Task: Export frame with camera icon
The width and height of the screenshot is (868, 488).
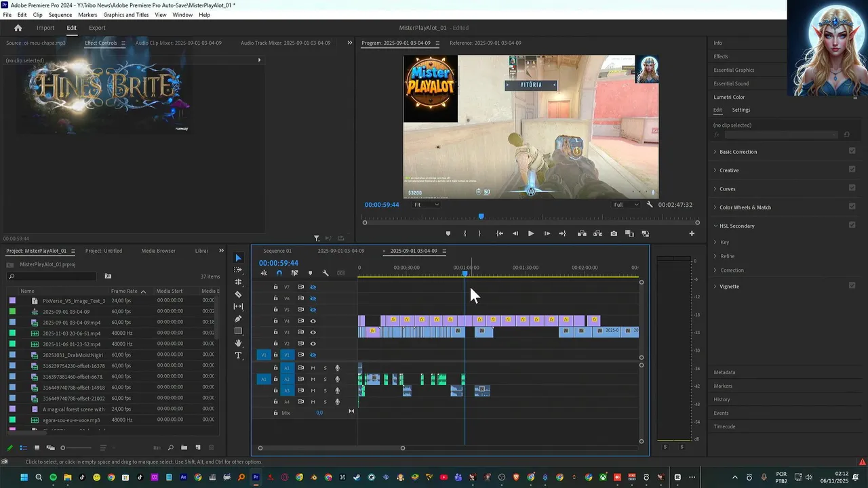Action: [614, 233]
